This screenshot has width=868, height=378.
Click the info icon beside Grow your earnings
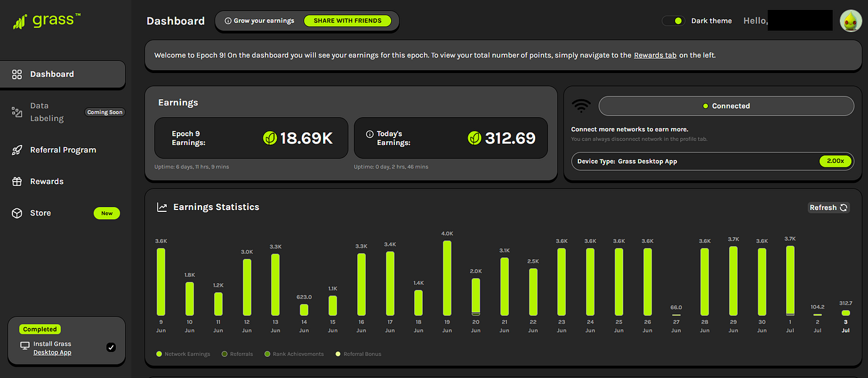(x=228, y=21)
